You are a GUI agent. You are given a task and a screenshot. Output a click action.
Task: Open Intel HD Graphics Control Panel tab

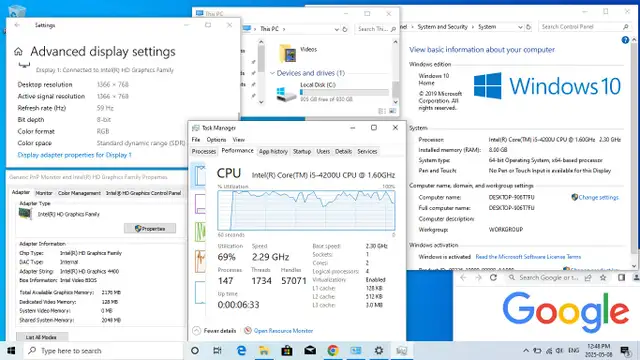(143, 193)
